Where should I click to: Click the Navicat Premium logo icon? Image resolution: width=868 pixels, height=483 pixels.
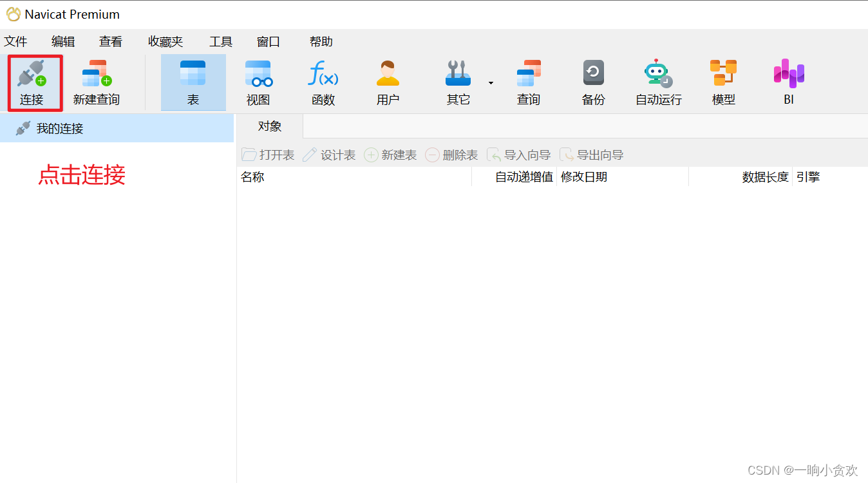13,14
